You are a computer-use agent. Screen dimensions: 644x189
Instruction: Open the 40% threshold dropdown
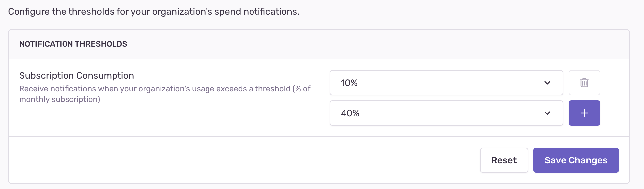coord(446,113)
